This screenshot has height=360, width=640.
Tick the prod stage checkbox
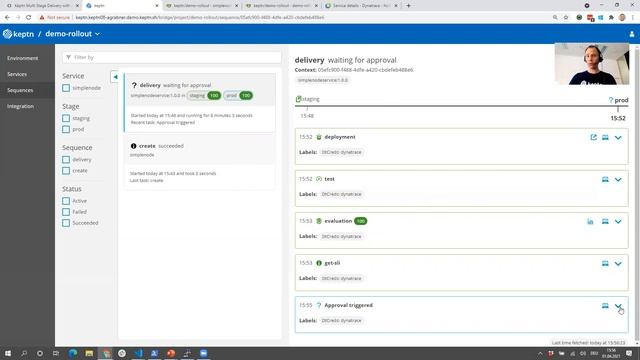click(x=66, y=129)
